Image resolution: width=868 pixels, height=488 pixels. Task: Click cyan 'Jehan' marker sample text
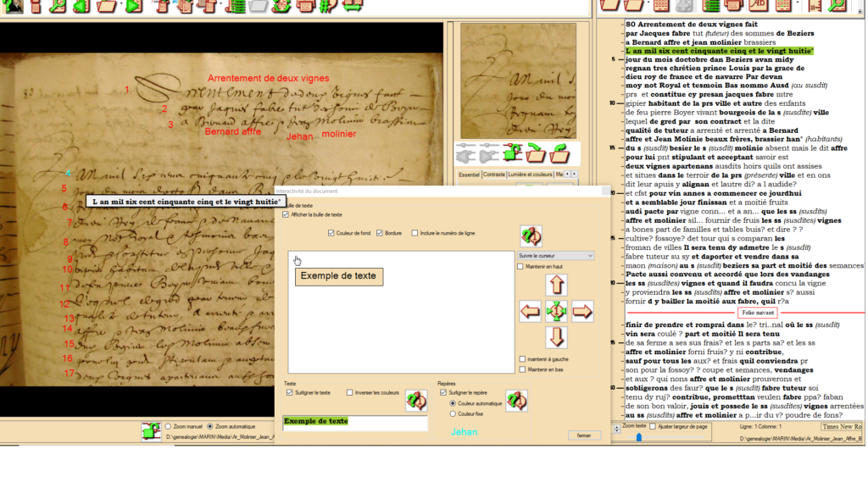(x=464, y=432)
